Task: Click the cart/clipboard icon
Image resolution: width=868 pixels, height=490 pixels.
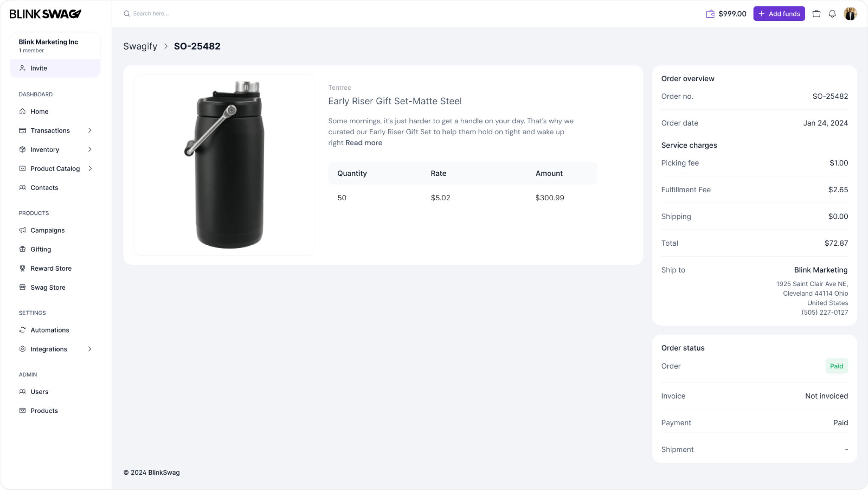Action: (816, 13)
